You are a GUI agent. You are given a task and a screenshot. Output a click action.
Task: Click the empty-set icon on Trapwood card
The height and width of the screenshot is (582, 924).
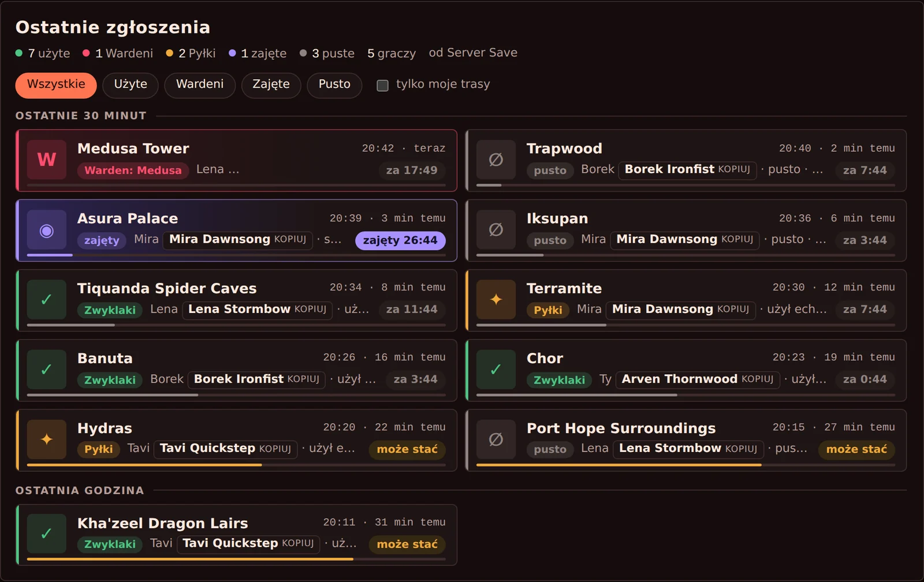point(496,159)
